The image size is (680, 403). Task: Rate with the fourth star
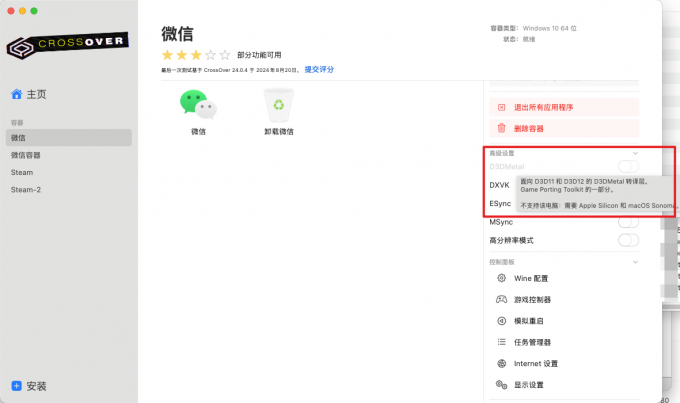tap(210, 55)
